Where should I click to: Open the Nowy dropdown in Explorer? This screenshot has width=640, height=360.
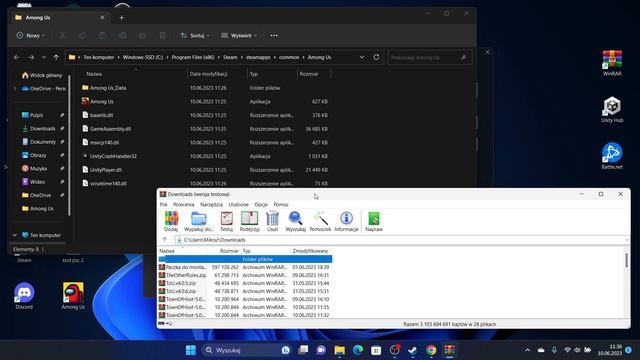click(x=31, y=36)
